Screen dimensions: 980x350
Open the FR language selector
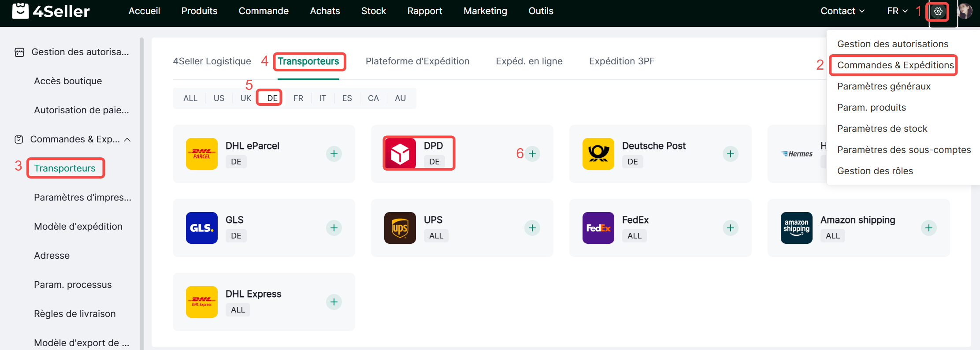pos(897,11)
